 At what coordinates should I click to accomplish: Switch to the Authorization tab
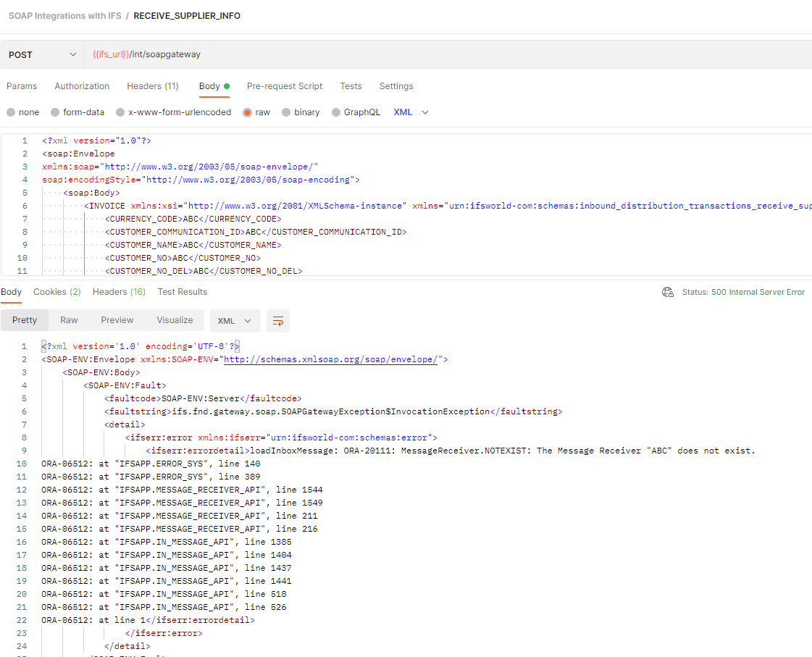point(82,86)
